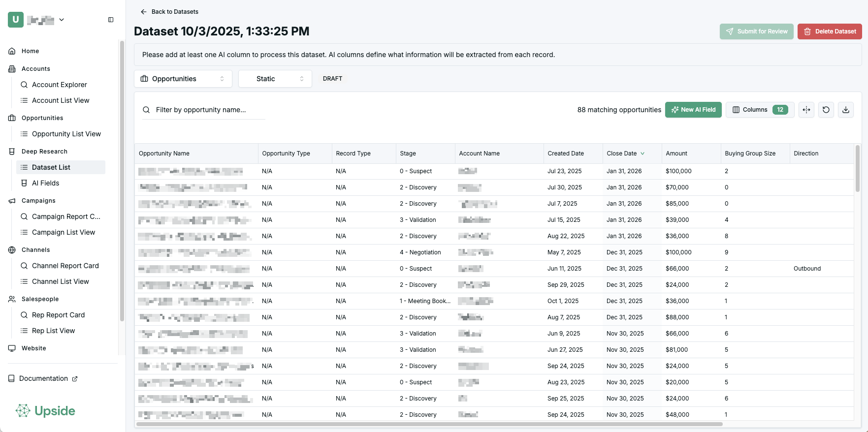Open the Opportunities sidebar section
868x432 pixels.
pos(42,118)
